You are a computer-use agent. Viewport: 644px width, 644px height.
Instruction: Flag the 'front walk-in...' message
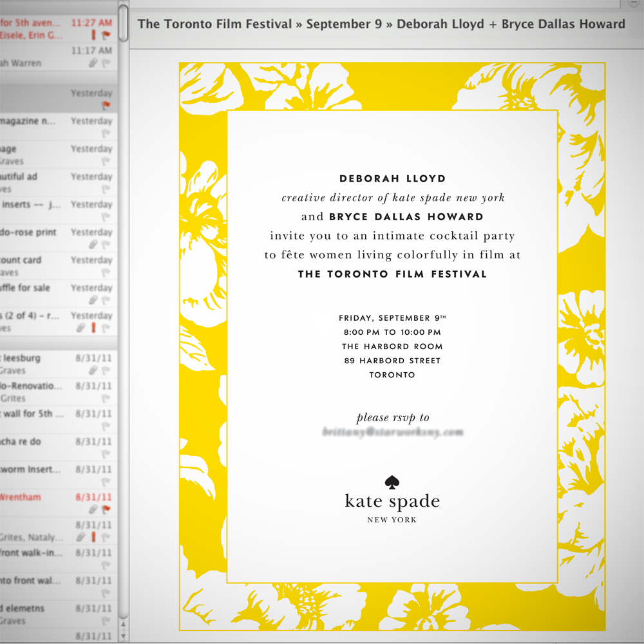coord(106,565)
